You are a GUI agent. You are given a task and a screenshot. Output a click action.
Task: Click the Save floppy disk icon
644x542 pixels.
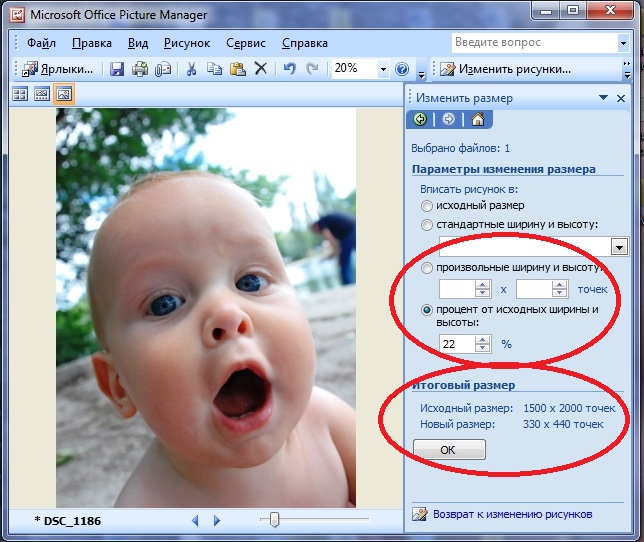click(117, 69)
